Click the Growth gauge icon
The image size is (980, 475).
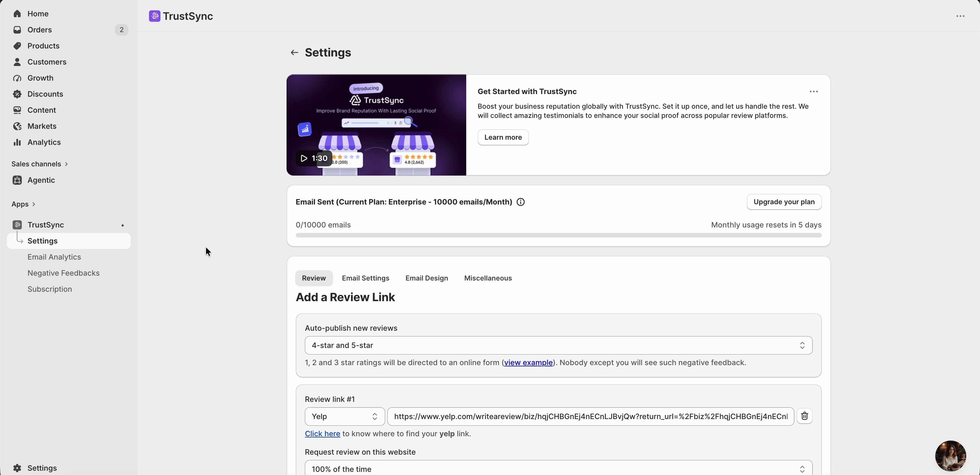[17, 78]
